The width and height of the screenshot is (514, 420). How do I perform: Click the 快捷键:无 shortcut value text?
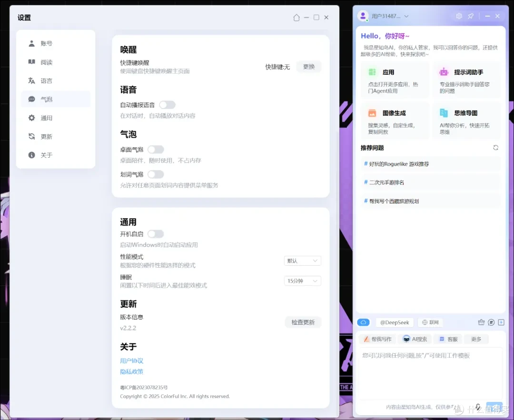pos(277,67)
